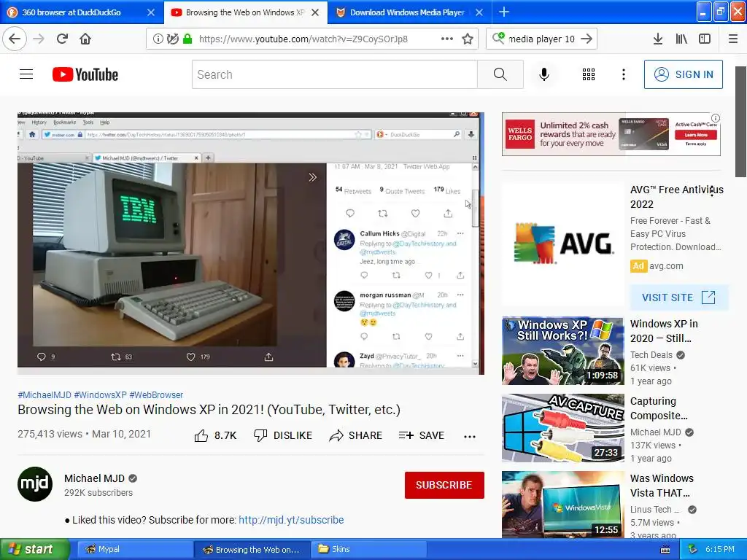
Task: Select Browsing the Web on Windows XP tab
Action: point(244,12)
